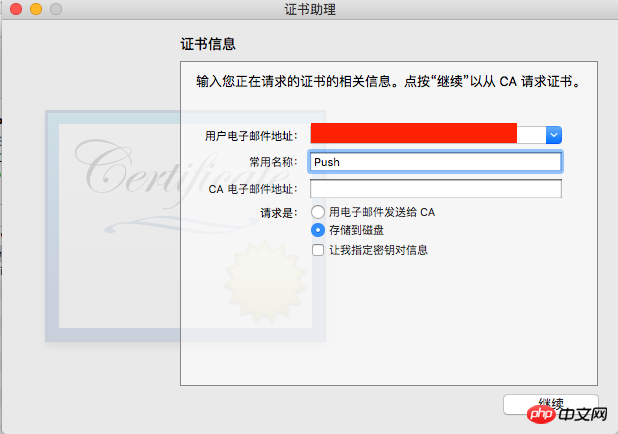Minimize the window using the yellow button
Image resolution: width=618 pixels, height=434 pixels.
(36, 9)
